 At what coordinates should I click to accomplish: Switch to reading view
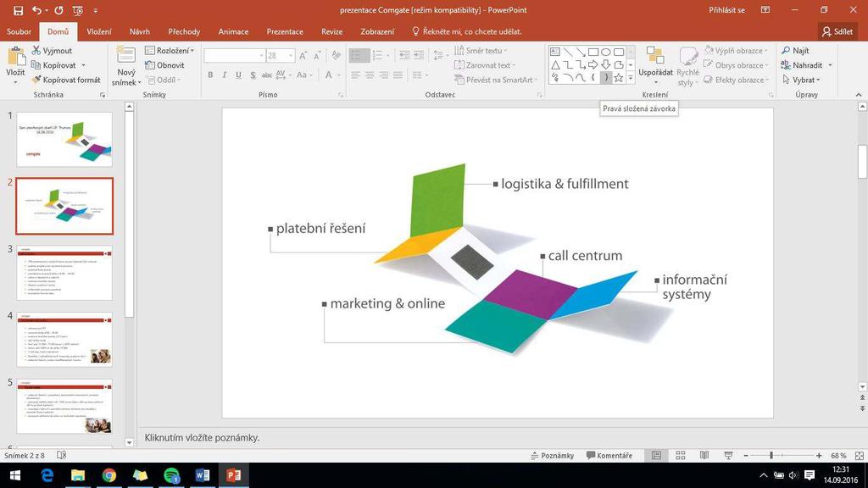pos(704,455)
